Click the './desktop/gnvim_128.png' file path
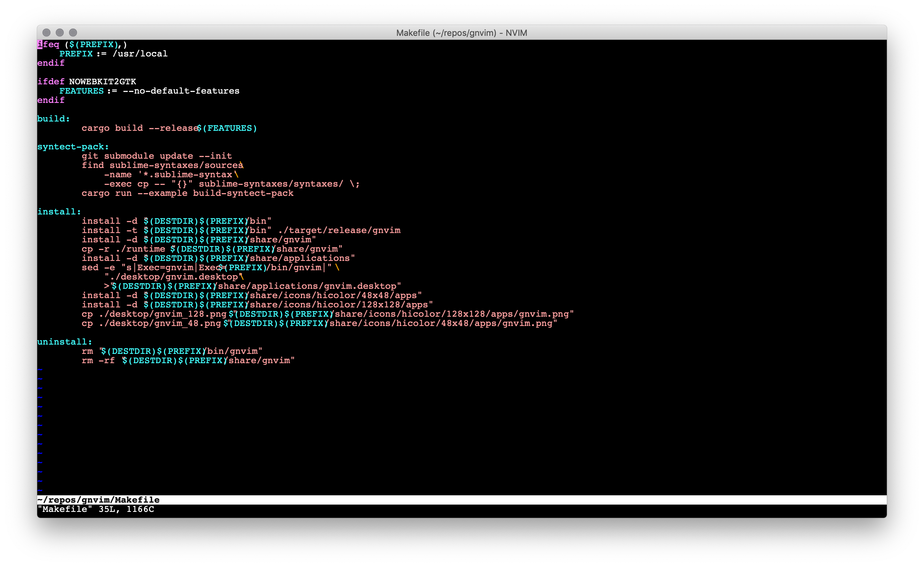 (x=162, y=314)
